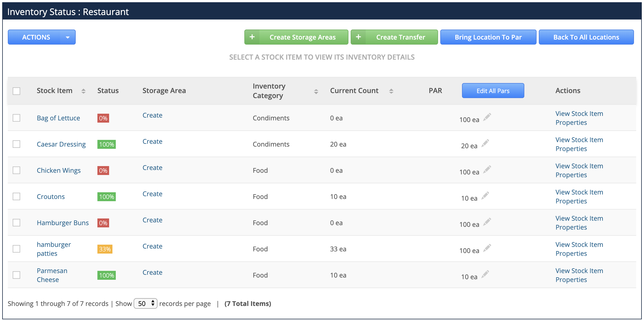Screen dimensions: 644x321
Task: Check the Caesar Dressing row checkbox
Action: pyautogui.click(x=16, y=144)
